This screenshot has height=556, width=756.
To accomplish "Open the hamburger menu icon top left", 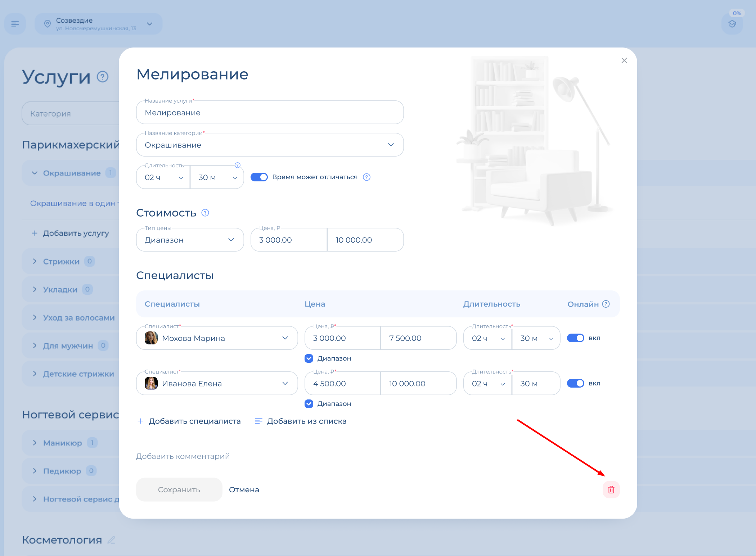I will [15, 24].
